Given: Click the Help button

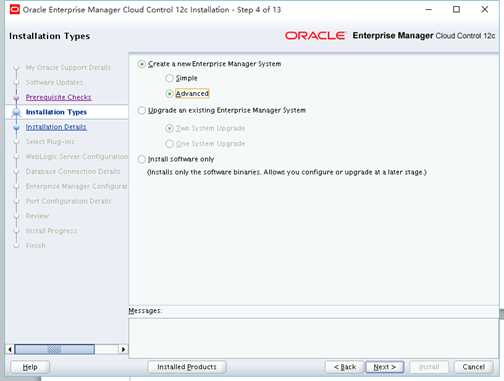Looking at the screenshot, I should click(30, 367).
